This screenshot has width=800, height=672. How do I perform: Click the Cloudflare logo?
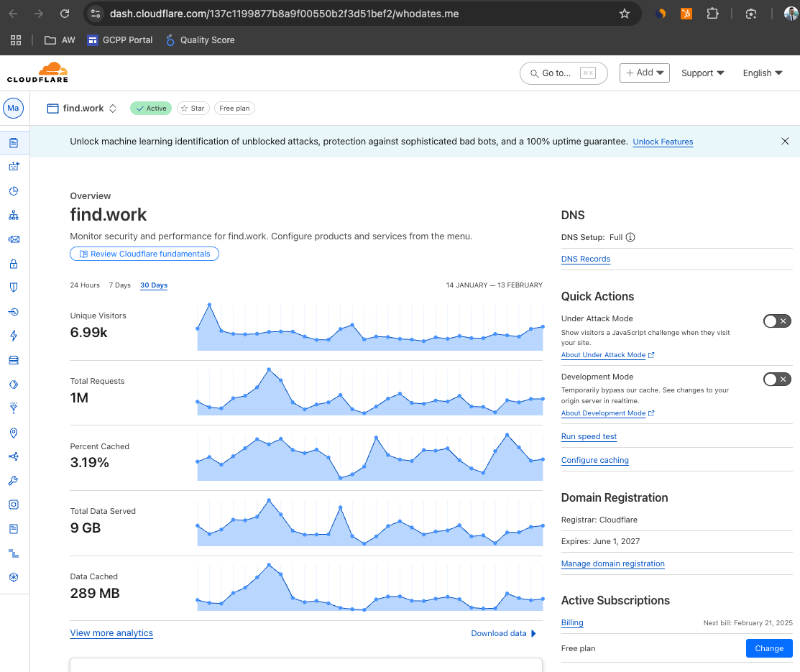click(x=37, y=73)
